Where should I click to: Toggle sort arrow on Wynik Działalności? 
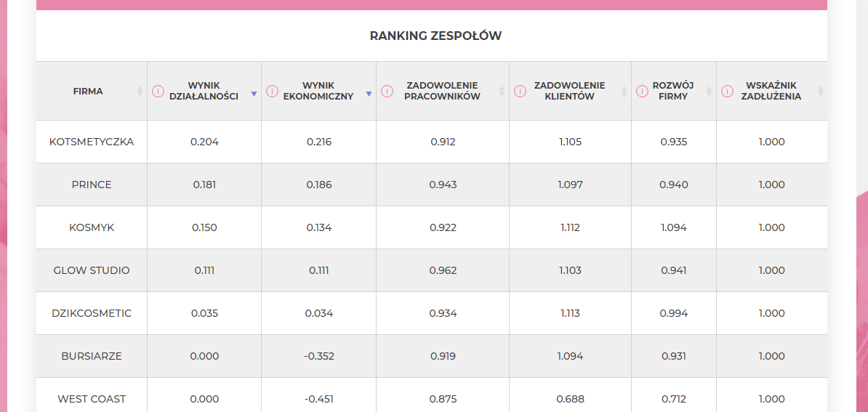(254, 94)
